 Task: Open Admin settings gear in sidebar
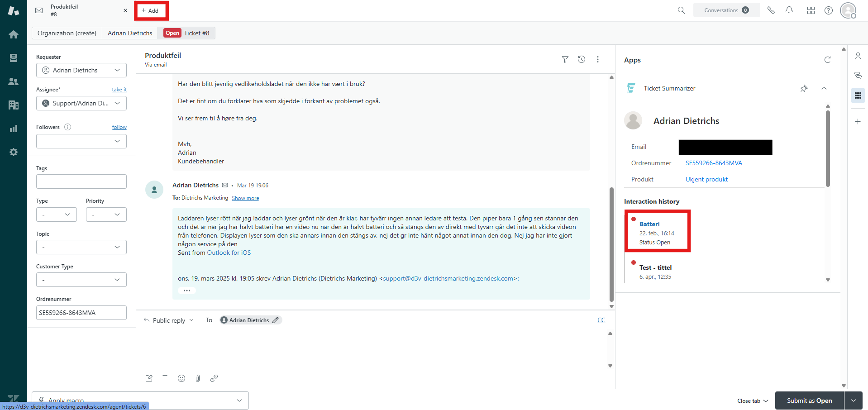pos(14,152)
